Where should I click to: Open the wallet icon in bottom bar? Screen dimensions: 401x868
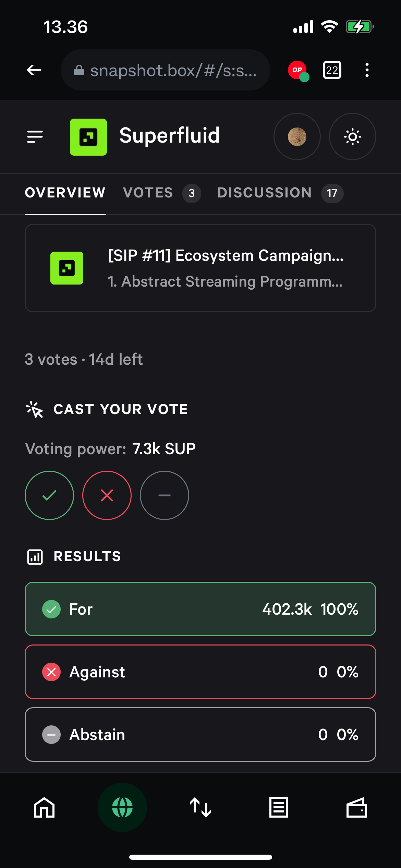[356, 807]
